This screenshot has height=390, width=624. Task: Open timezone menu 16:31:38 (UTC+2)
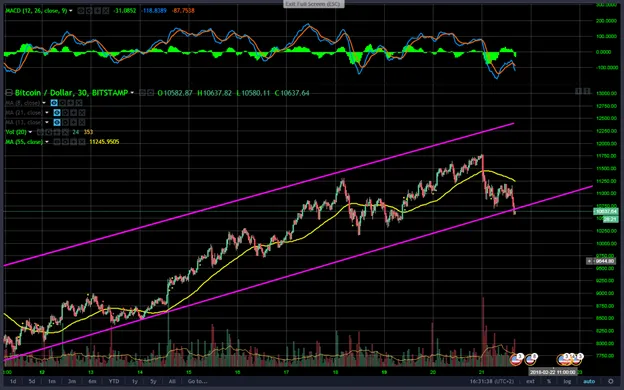(493, 381)
